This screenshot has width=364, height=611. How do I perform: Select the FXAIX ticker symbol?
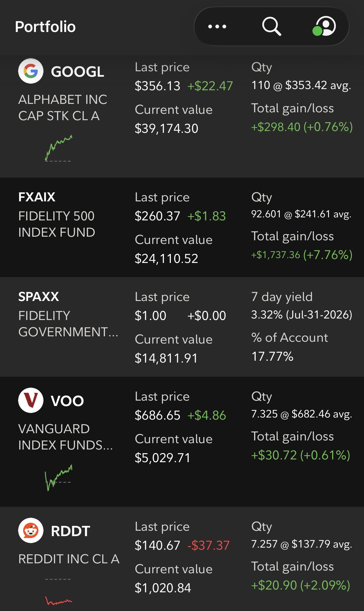point(37,197)
